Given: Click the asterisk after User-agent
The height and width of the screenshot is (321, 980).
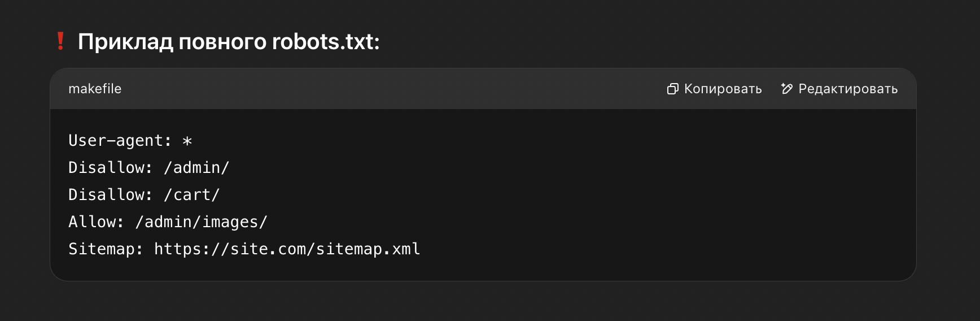Looking at the screenshot, I should (187, 141).
